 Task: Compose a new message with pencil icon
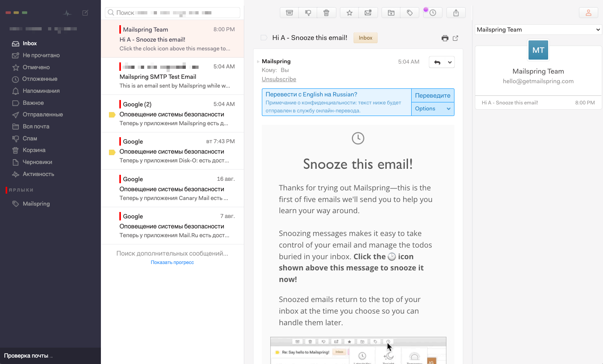[x=85, y=13]
